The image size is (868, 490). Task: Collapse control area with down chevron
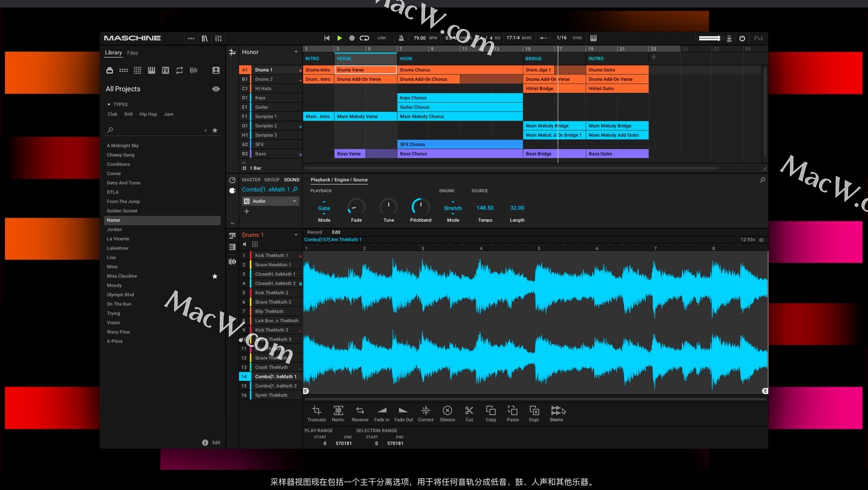click(232, 223)
